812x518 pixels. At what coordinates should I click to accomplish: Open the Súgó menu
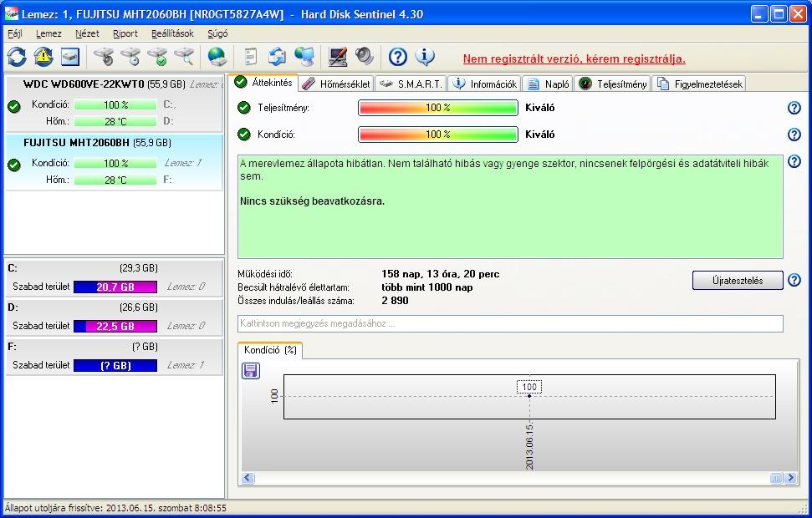[x=217, y=33]
